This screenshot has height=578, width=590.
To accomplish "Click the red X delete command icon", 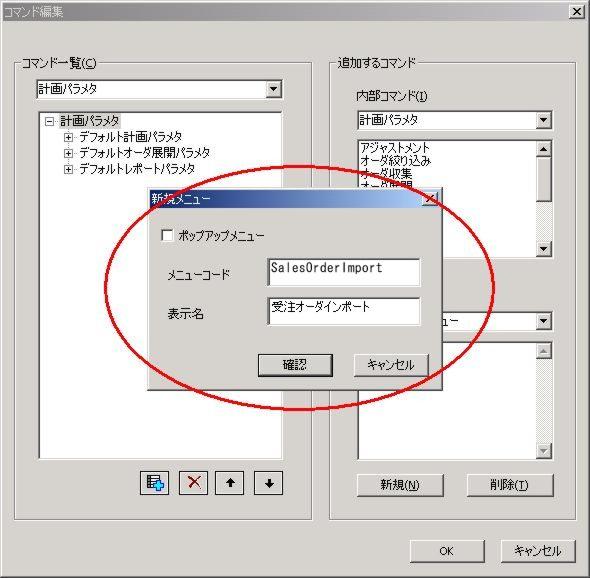I will pos(193,482).
